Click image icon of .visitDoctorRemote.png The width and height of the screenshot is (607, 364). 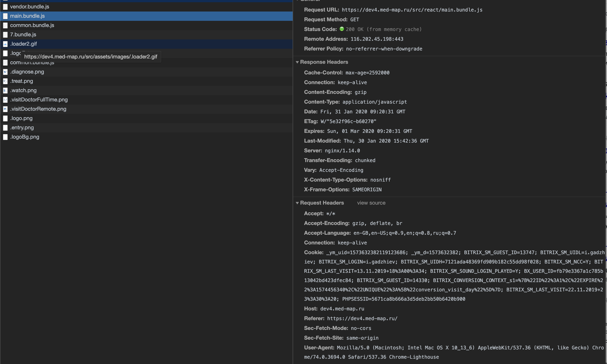point(5,109)
